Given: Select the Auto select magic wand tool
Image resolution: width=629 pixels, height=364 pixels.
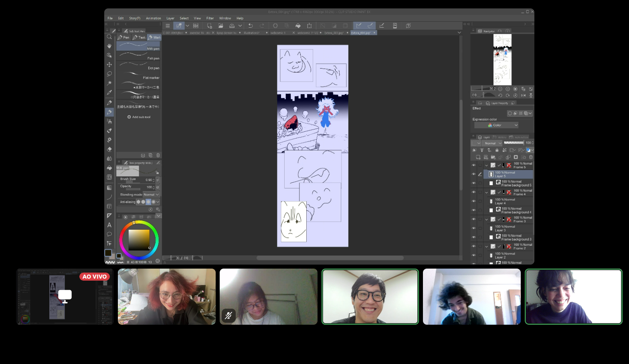Looking at the screenshot, I should (x=109, y=83).
